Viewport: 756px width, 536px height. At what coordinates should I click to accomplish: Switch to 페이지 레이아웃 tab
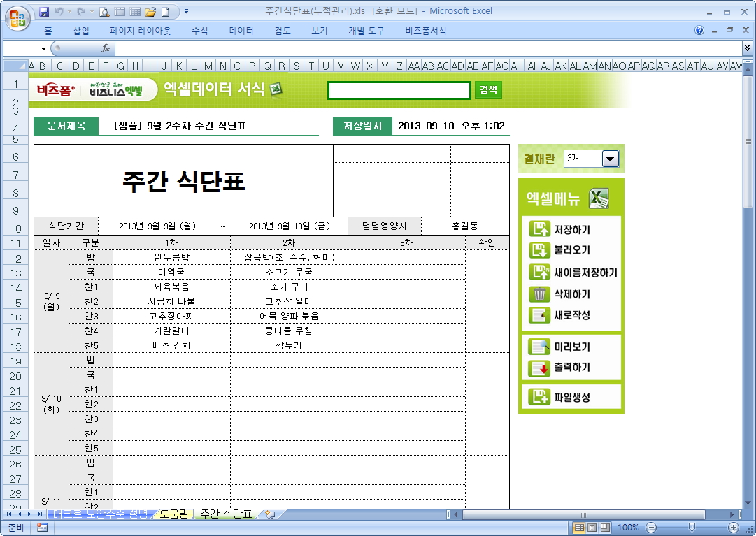(x=141, y=31)
